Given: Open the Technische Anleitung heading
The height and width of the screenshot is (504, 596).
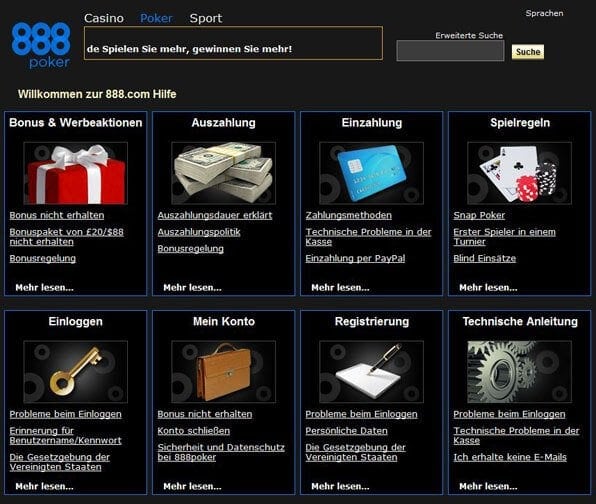Looking at the screenshot, I should pyautogui.click(x=520, y=322).
